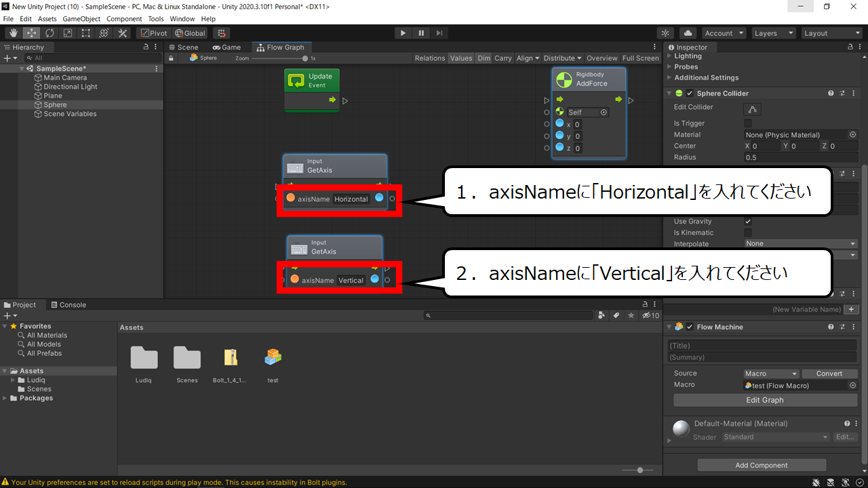Viewport: 868px width, 488px height.
Task: Toggle the Flow Machine enabled checkbox
Action: point(690,327)
